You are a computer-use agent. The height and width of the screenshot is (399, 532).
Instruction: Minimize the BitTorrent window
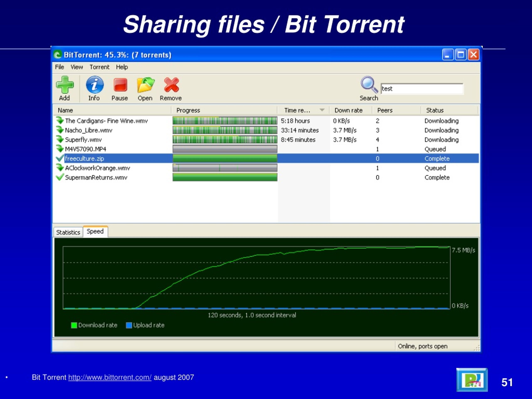point(448,54)
